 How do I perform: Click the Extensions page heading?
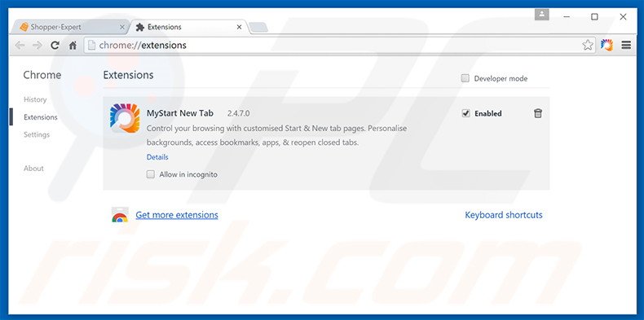(128, 75)
